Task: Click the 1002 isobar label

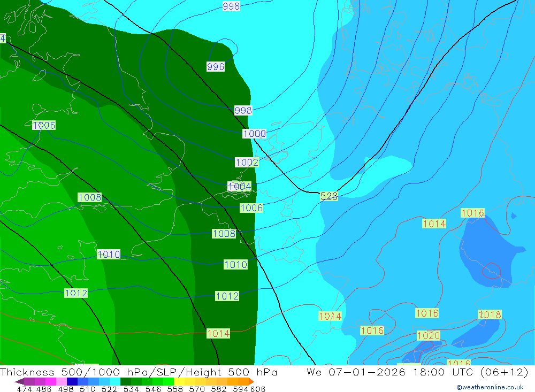Action: click(x=247, y=163)
